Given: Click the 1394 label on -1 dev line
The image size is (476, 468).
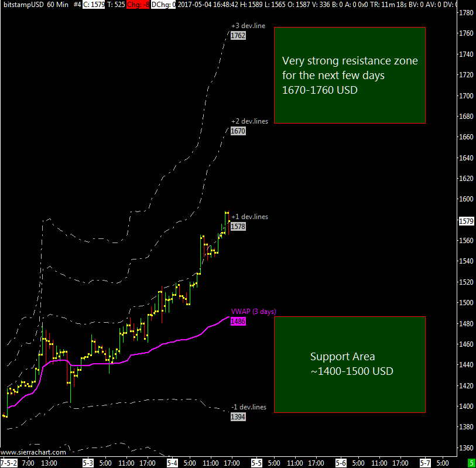Looking at the screenshot, I should point(238,417).
